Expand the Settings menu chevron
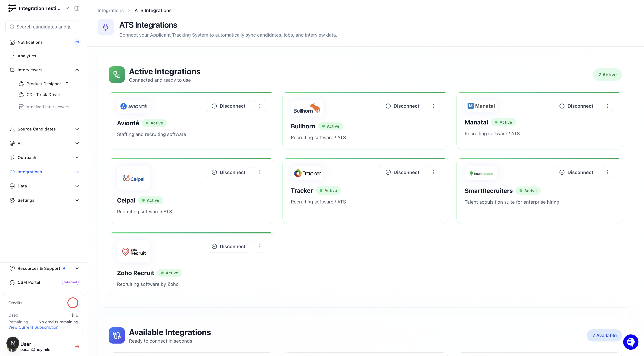 pyautogui.click(x=77, y=200)
